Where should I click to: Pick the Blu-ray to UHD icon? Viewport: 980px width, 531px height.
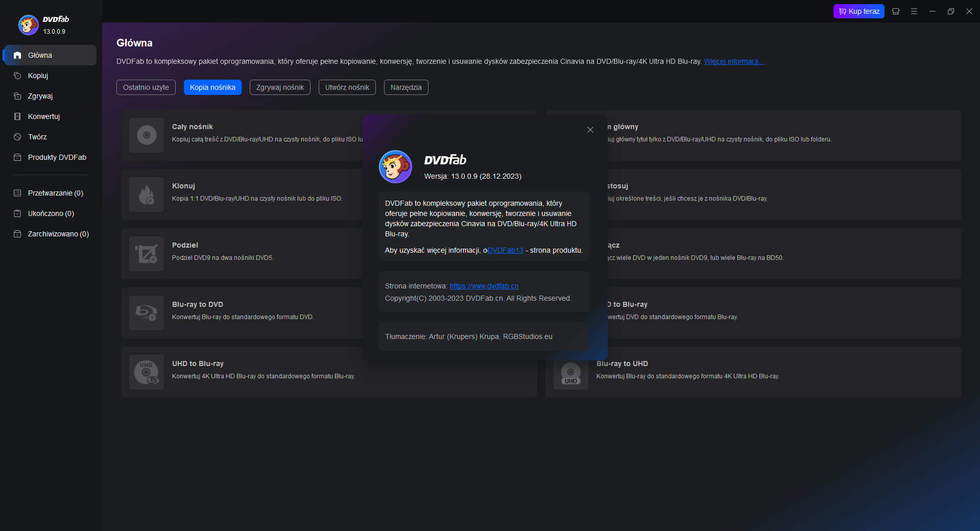point(571,374)
